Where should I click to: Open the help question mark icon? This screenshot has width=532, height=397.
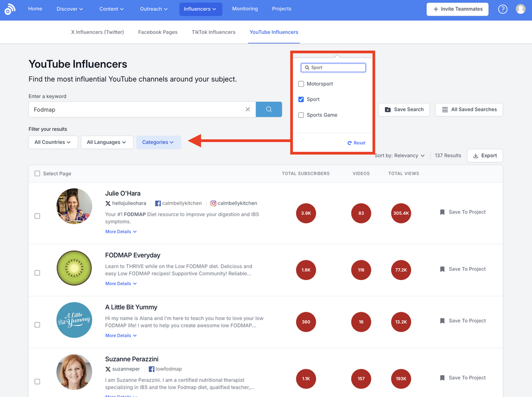pos(502,9)
